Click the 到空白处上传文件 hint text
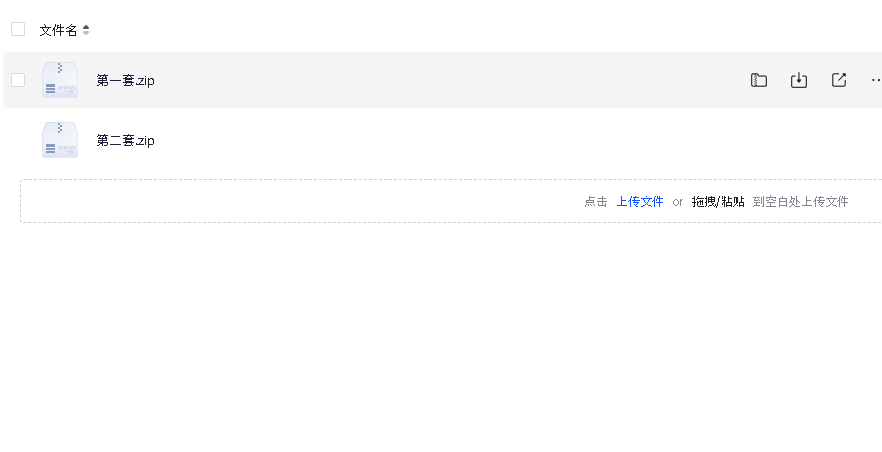Screen dimensions: 882x452 [800, 201]
